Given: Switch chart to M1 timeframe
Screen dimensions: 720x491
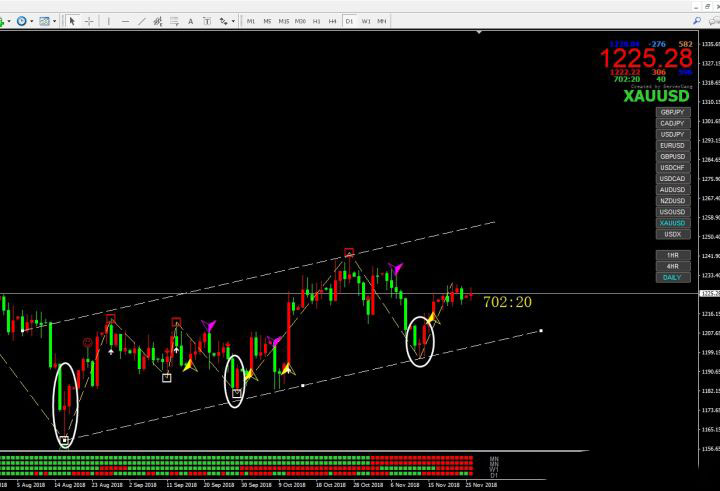Looking at the screenshot, I should pos(251,21).
